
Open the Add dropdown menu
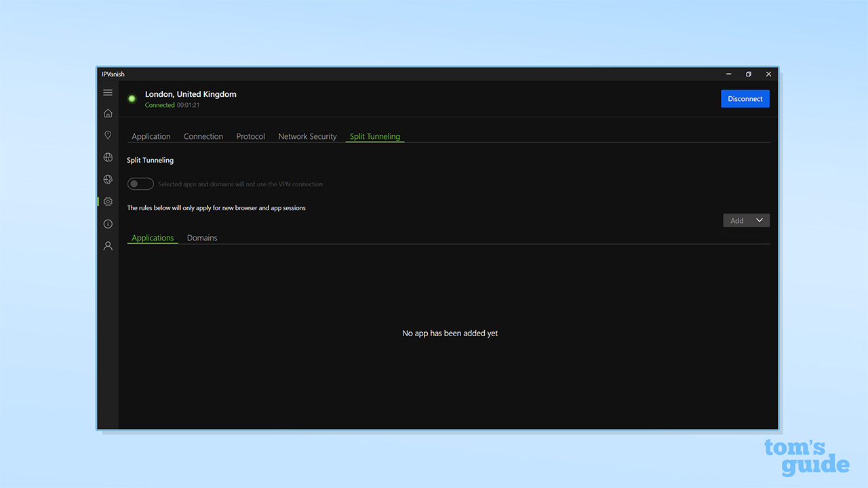[746, 220]
